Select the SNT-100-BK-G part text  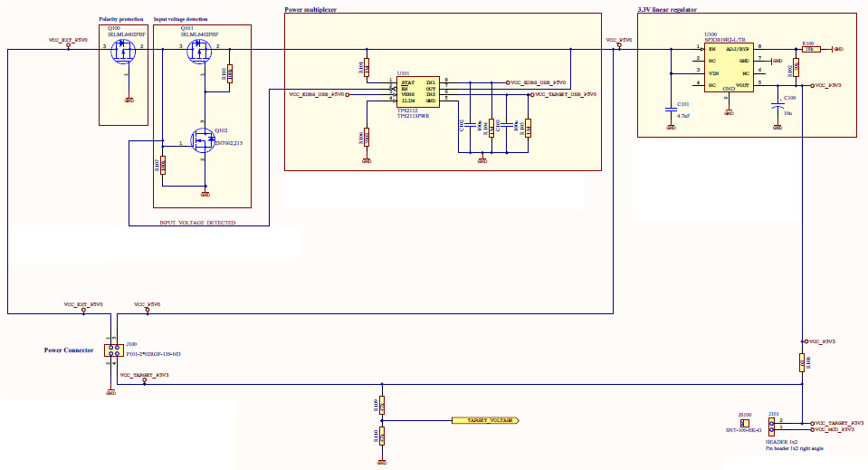[743, 430]
